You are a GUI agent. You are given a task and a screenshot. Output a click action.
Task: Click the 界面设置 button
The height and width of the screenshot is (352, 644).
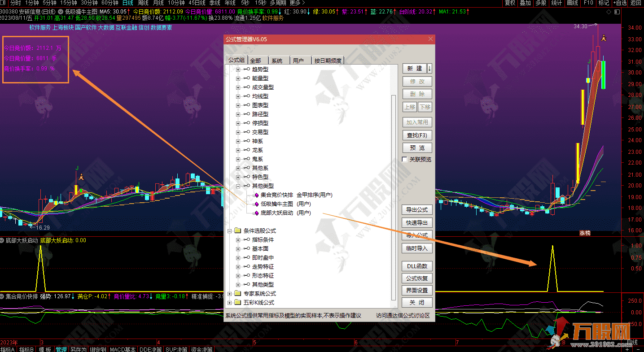417,290
